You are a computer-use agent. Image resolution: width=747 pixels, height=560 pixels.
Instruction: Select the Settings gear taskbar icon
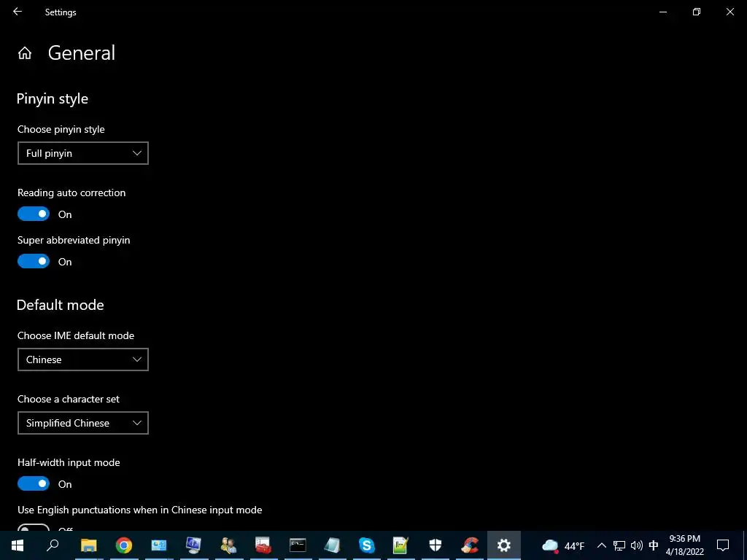click(504, 545)
